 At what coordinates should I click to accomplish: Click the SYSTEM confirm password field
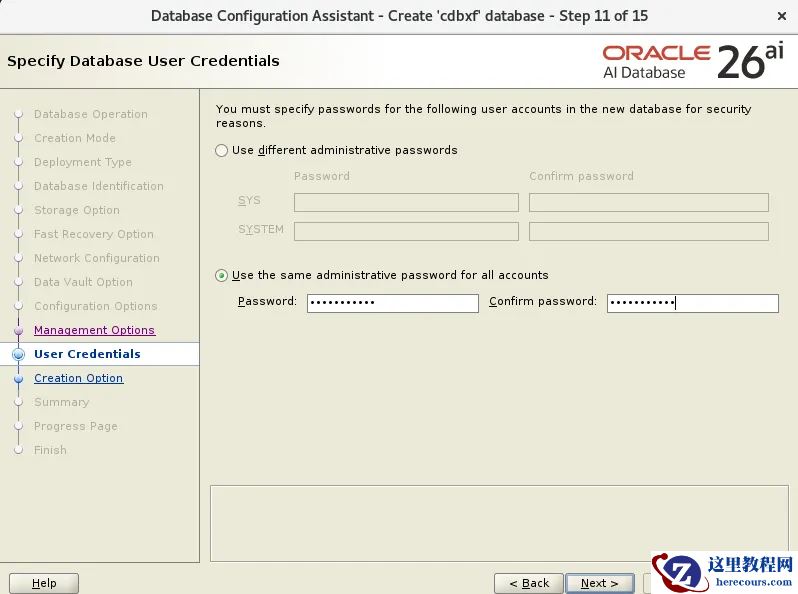(648, 231)
